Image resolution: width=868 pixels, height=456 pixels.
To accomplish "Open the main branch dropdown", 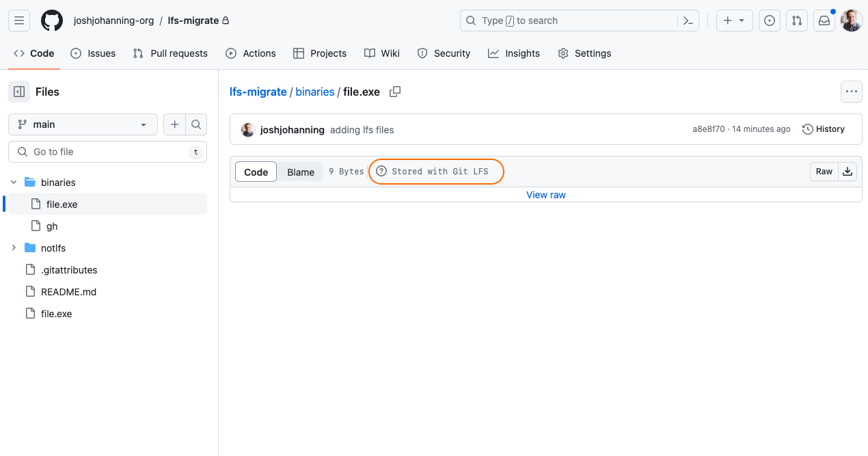I will tap(83, 124).
